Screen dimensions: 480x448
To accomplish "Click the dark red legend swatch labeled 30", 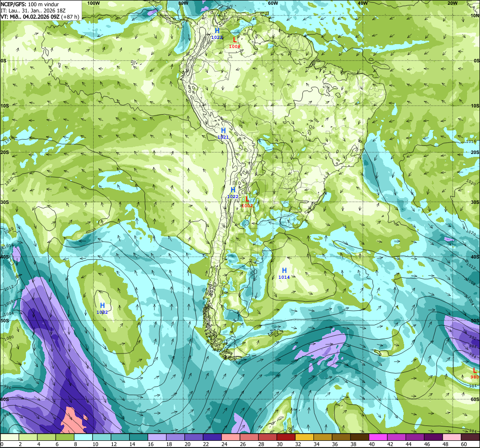I will tap(286, 437).
